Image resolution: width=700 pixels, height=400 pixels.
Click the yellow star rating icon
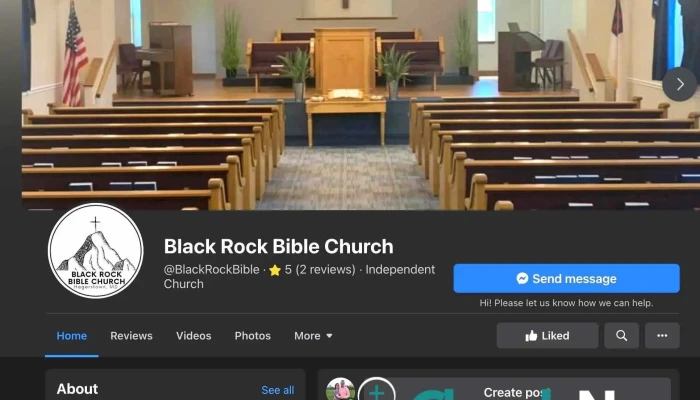[x=275, y=270]
